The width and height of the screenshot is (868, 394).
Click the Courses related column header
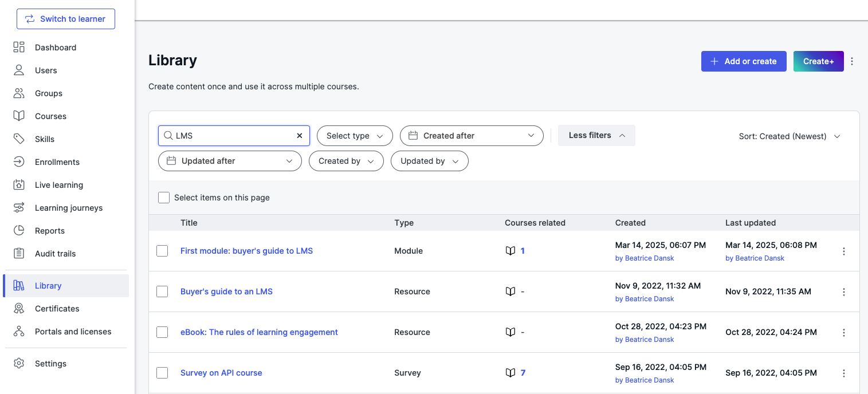coord(535,223)
